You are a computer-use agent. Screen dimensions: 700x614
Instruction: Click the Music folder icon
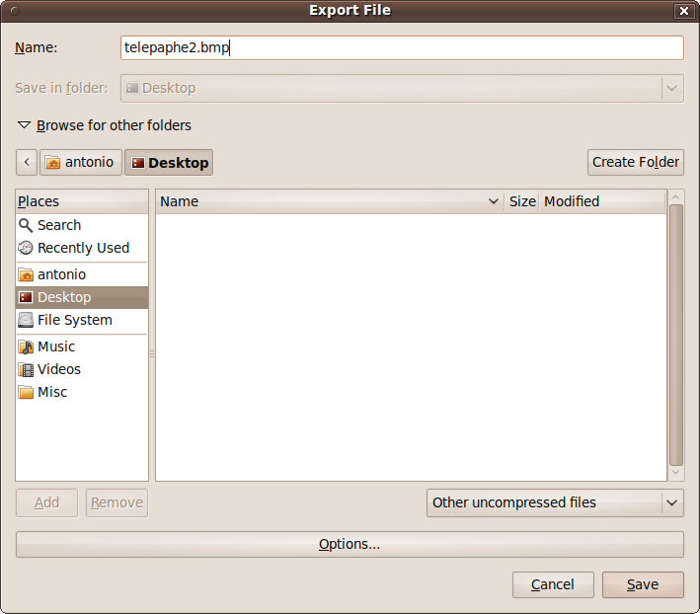pyautogui.click(x=26, y=346)
